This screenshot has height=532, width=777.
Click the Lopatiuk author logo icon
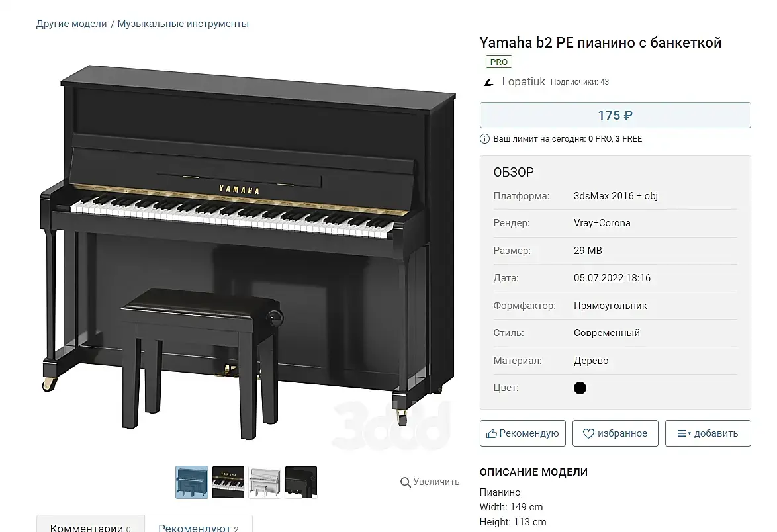click(489, 82)
